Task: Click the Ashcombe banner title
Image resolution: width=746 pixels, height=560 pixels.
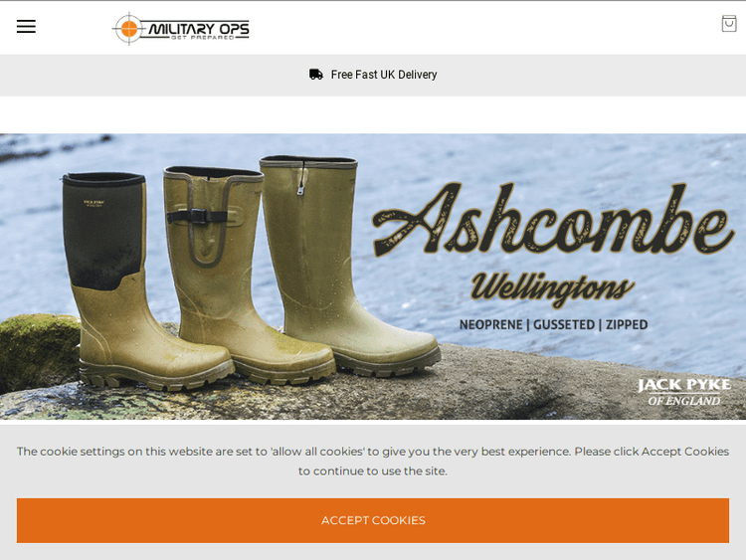Action: [x=553, y=220]
